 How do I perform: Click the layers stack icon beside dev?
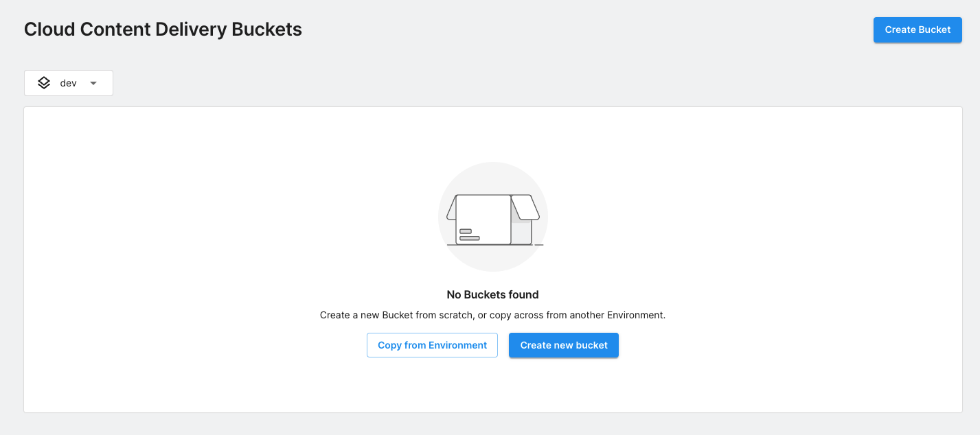[44, 83]
